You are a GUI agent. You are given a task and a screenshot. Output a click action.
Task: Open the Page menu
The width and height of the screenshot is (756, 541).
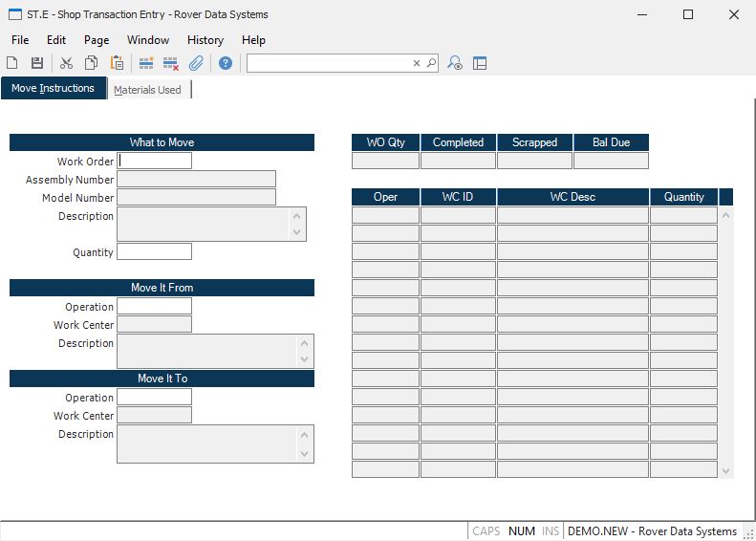click(x=97, y=40)
